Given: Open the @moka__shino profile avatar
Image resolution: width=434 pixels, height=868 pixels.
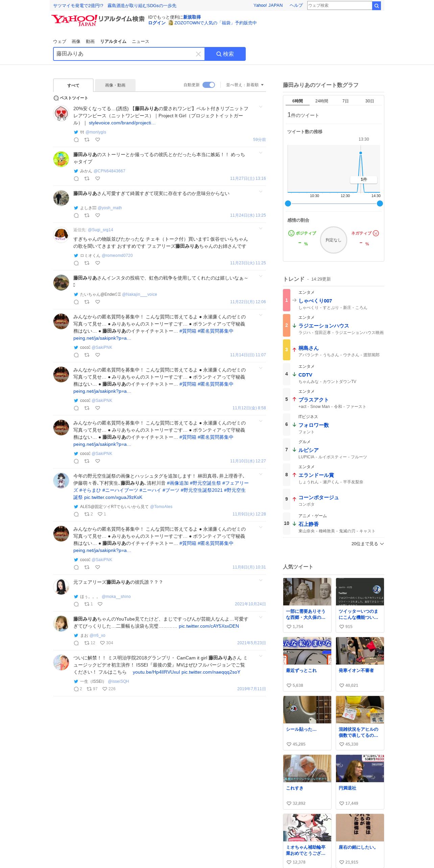Looking at the screenshot, I should click(61, 587).
